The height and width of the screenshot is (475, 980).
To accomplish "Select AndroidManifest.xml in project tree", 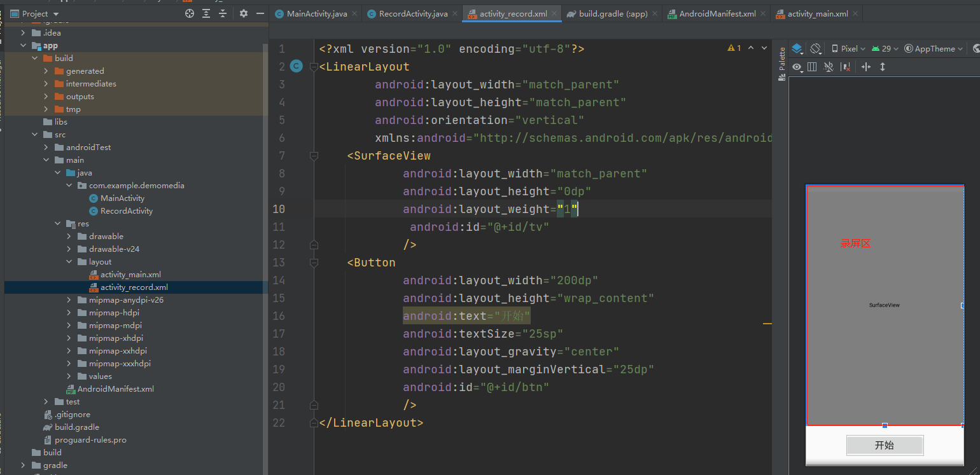I will coord(110,389).
